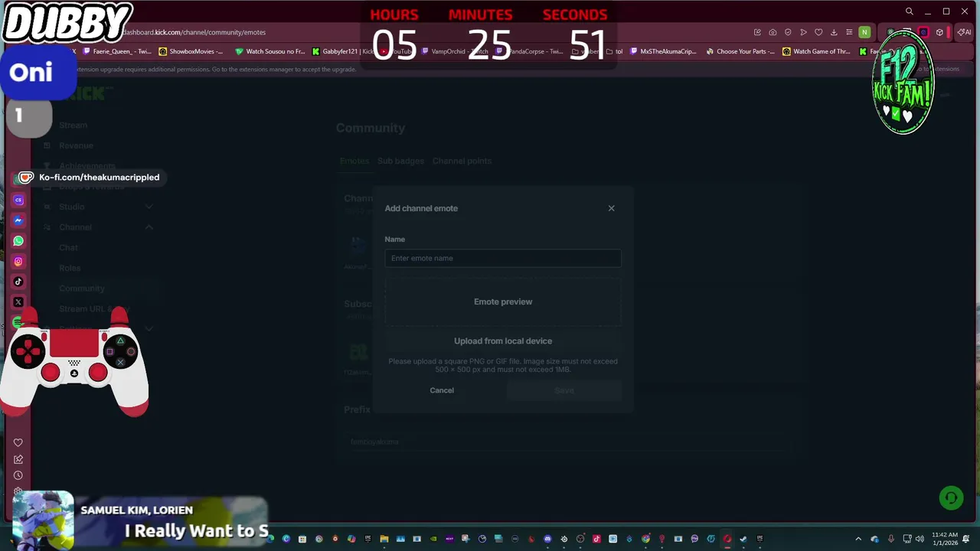Open Community under the Channel section
This screenshot has height=551, width=980.
point(82,289)
